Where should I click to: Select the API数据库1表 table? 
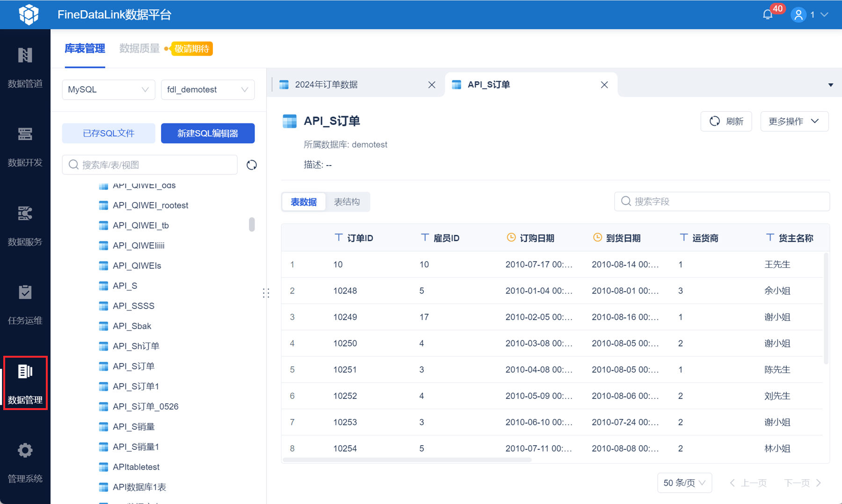[x=139, y=487]
